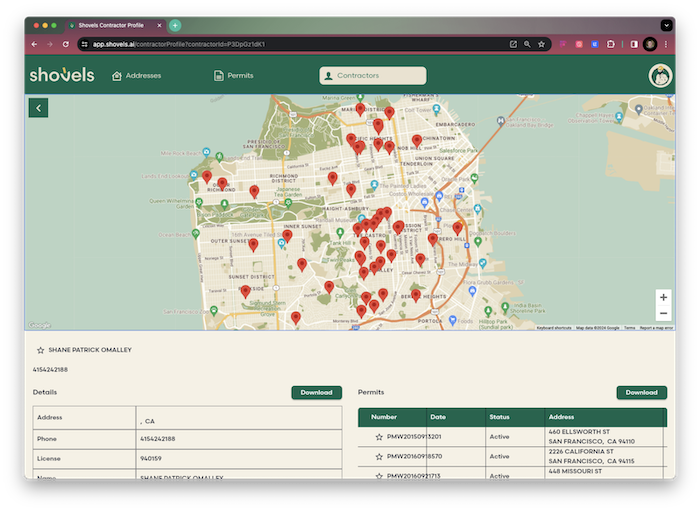
Task: Download contractor Details
Action: [x=317, y=393]
